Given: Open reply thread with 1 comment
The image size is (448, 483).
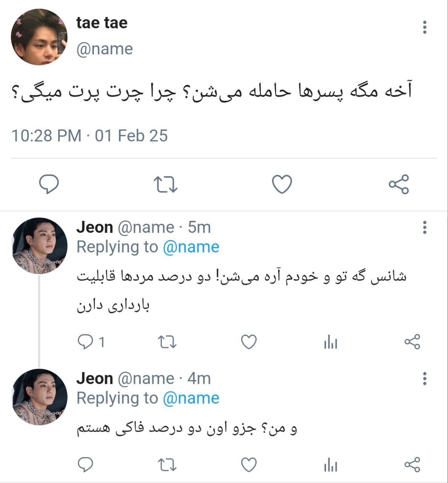Looking at the screenshot, I should coord(86,342).
